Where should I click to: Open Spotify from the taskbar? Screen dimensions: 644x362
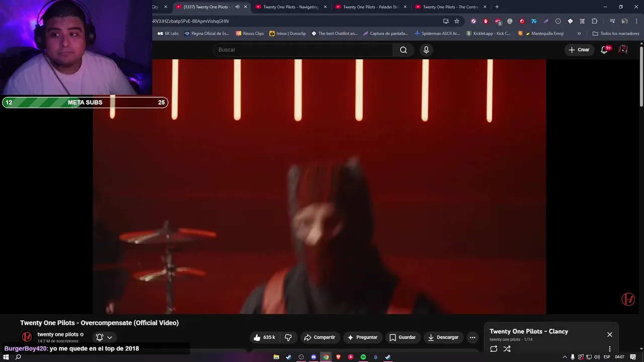point(363,357)
